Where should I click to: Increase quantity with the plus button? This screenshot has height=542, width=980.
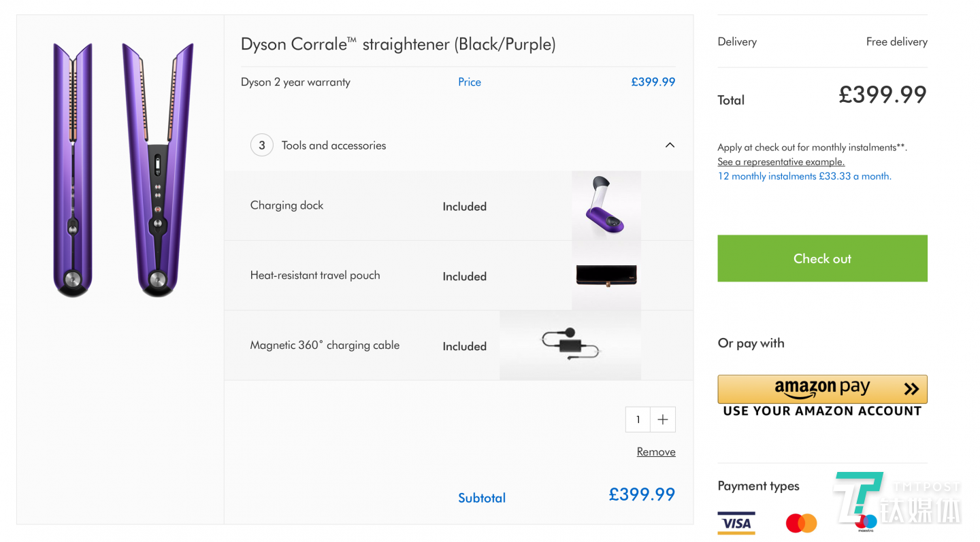tap(663, 420)
